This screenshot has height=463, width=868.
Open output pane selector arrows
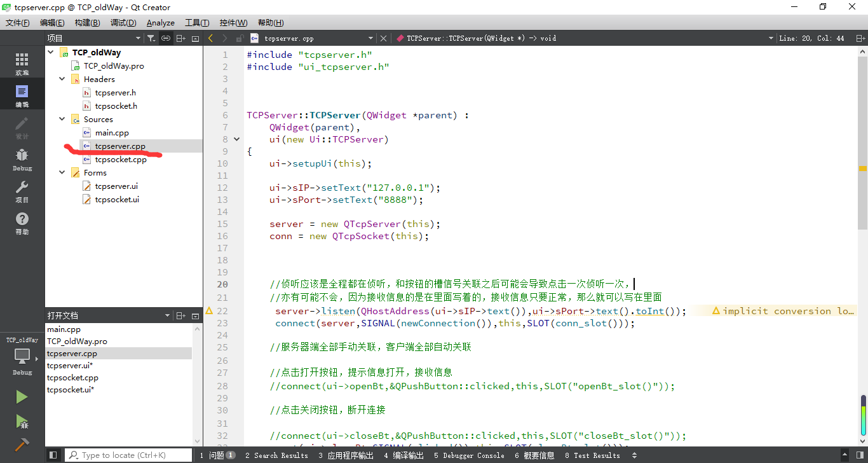[x=633, y=455]
